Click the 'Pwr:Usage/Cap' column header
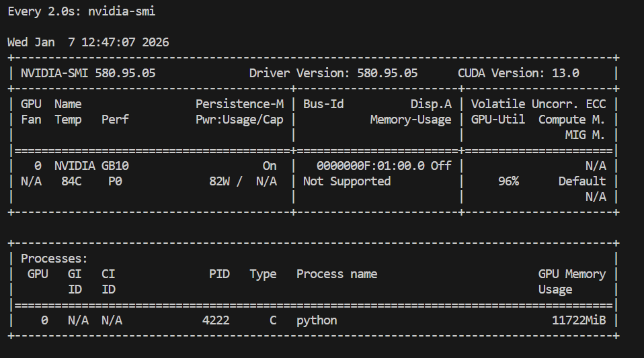The width and height of the screenshot is (644, 358). (239, 120)
